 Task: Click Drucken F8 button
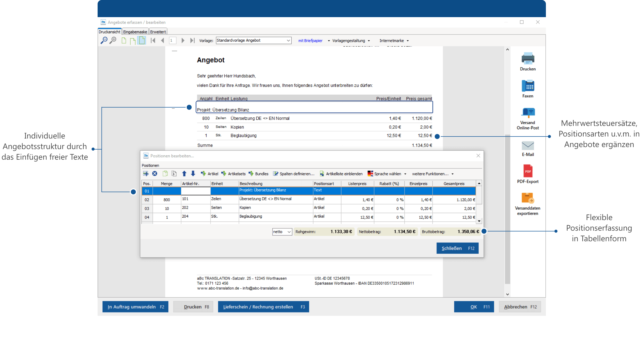193,307
